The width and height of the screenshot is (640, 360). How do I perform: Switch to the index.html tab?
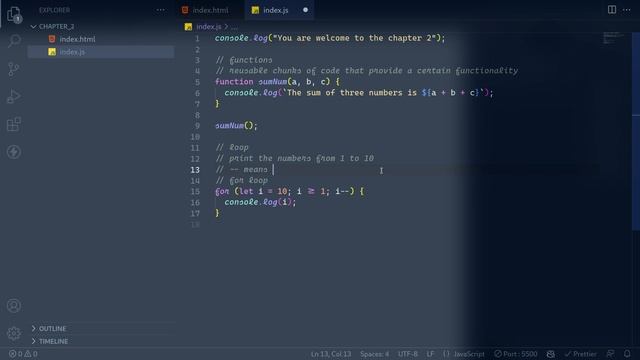211,10
